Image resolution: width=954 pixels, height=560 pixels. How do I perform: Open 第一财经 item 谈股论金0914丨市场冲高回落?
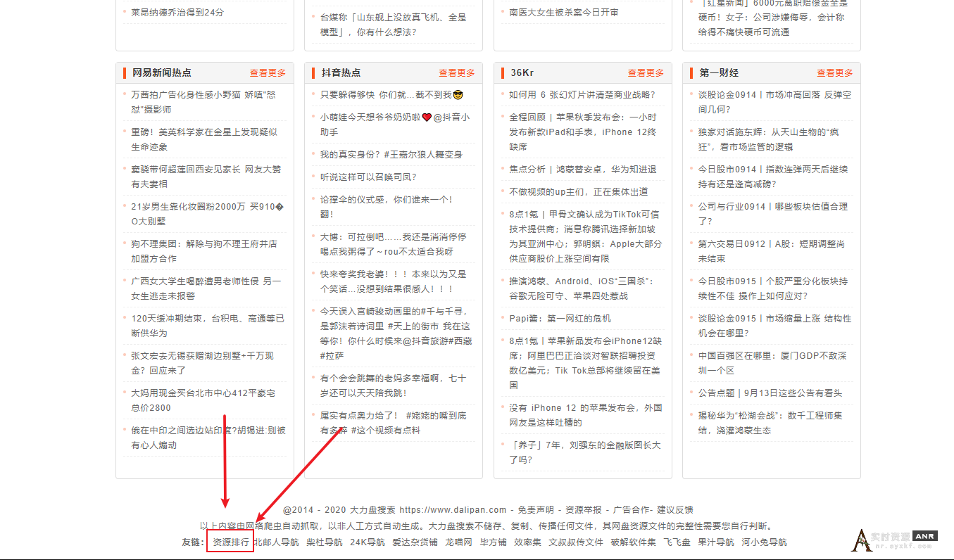[774, 102]
